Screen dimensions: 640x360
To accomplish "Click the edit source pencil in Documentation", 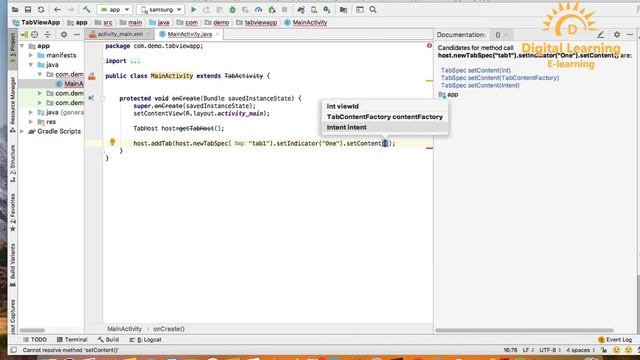I will click(600, 35).
